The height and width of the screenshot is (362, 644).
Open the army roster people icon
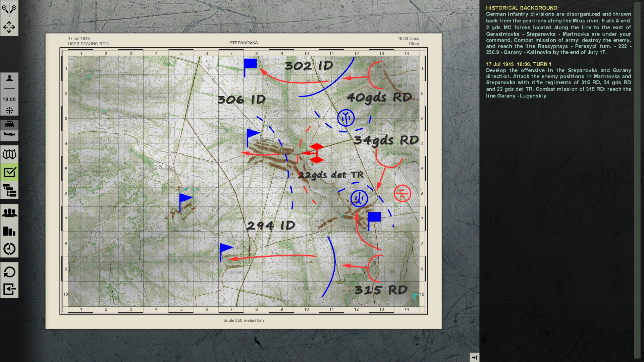click(x=10, y=212)
